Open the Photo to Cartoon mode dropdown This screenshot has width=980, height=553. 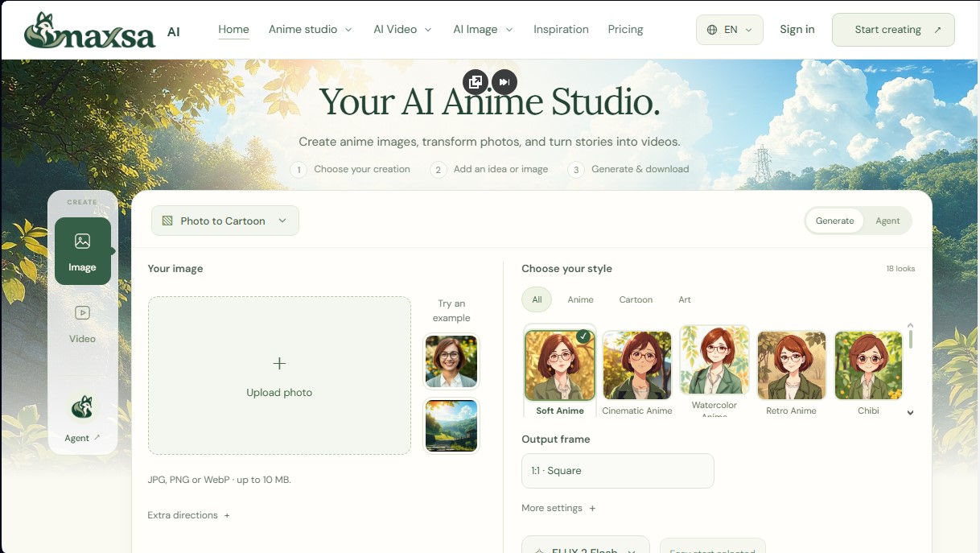click(225, 221)
